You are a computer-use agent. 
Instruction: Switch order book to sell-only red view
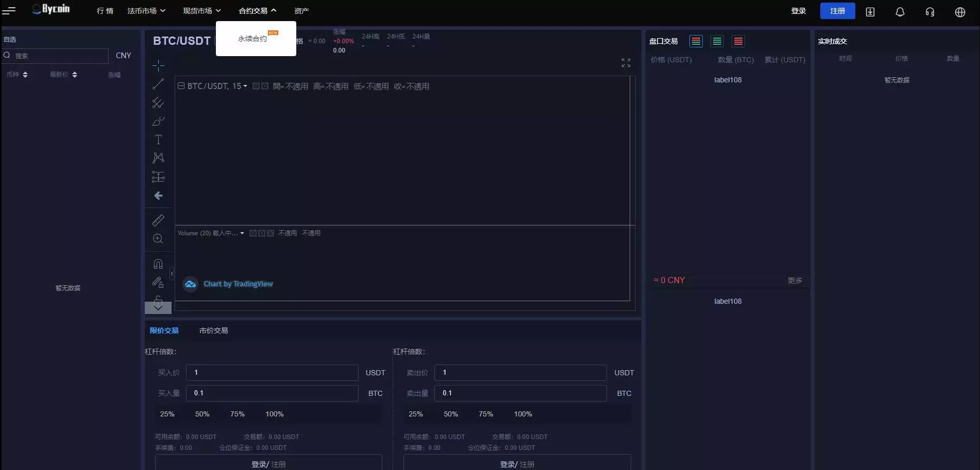tap(738, 41)
